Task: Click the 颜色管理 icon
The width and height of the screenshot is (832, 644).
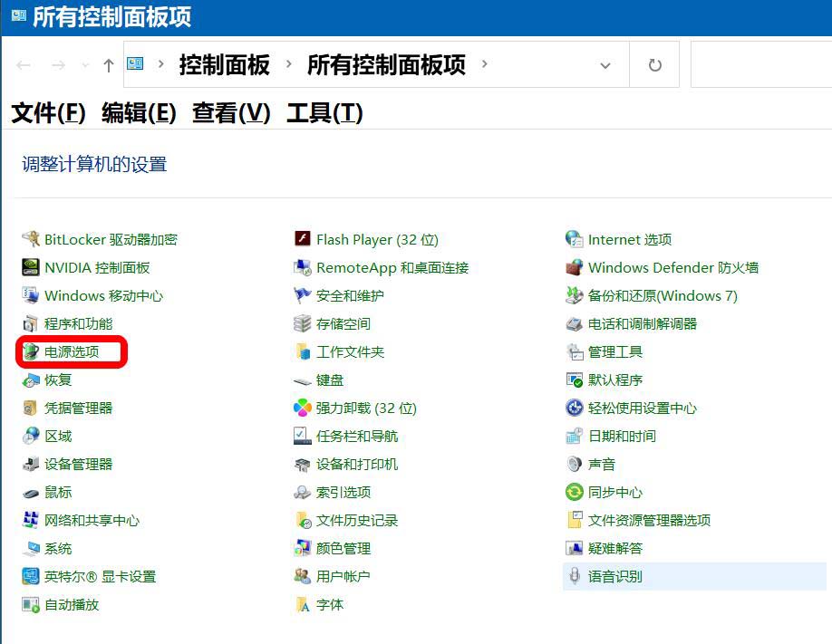Action: (303, 549)
